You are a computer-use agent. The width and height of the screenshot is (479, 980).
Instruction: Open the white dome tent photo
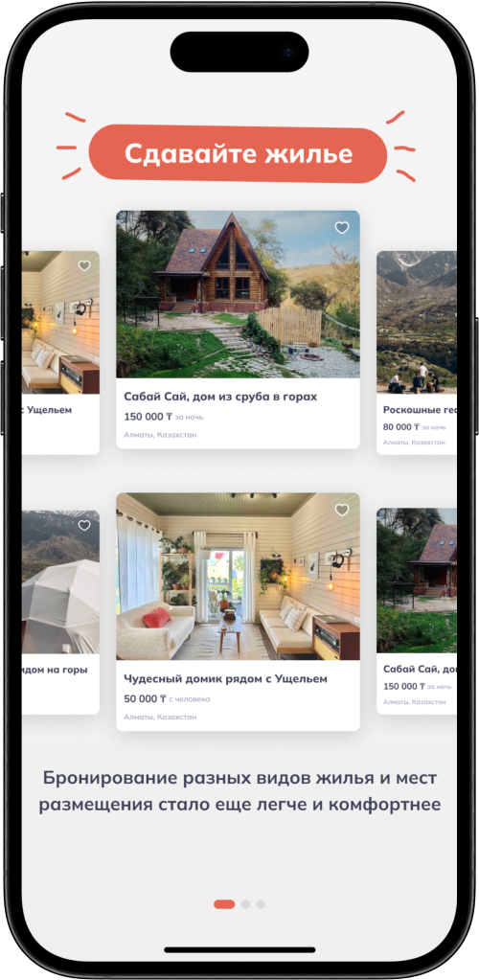pos(60,582)
